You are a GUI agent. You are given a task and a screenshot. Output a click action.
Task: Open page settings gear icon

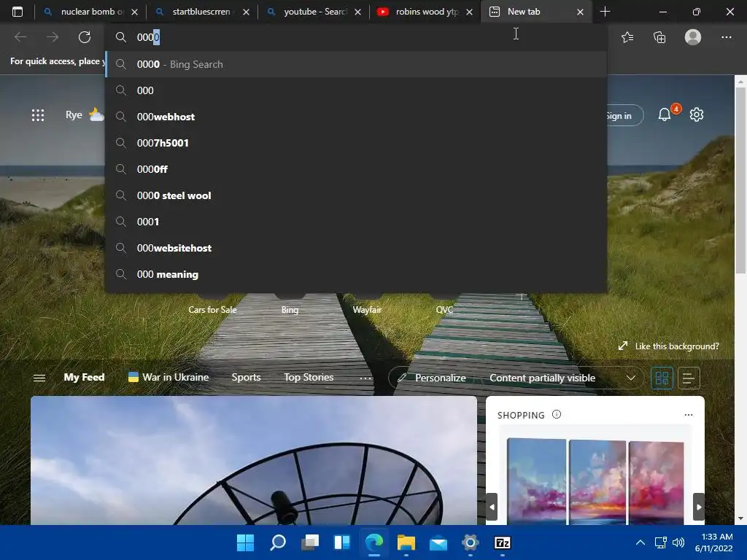697,114
